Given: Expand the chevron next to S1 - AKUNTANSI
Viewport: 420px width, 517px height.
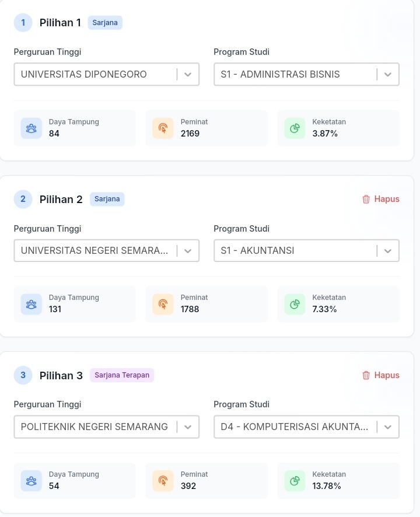Looking at the screenshot, I should click(388, 251).
